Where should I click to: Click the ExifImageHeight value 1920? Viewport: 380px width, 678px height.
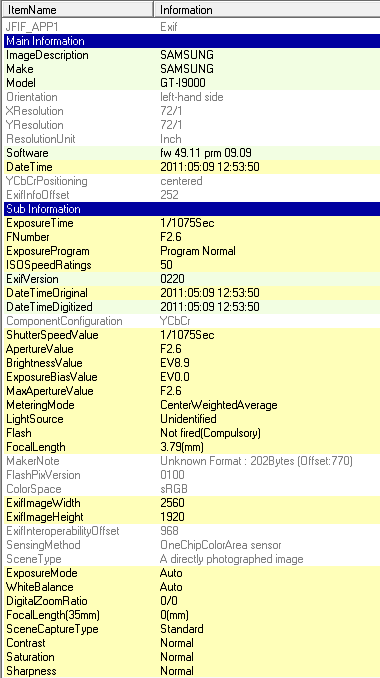pyautogui.click(x=172, y=517)
